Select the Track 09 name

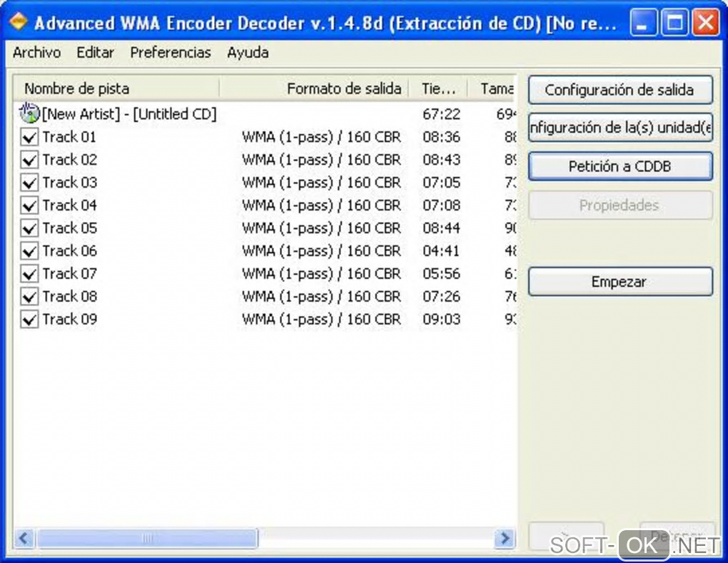click(x=70, y=319)
